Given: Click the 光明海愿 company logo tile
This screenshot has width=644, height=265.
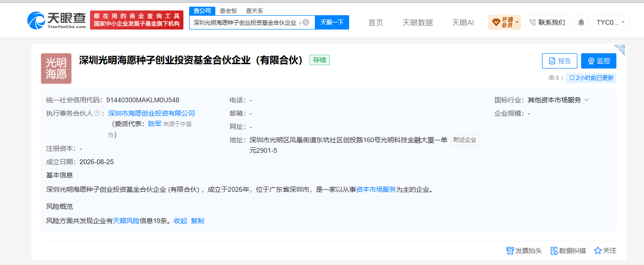Looking at the screenshot, I should coord(56,69).
